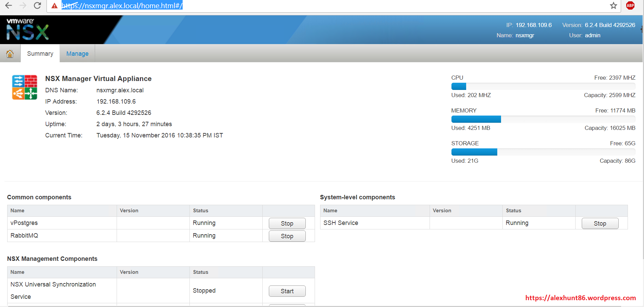Click the NSX Management Components heading
Screen dimensions: 644x307
pos(52,259)
